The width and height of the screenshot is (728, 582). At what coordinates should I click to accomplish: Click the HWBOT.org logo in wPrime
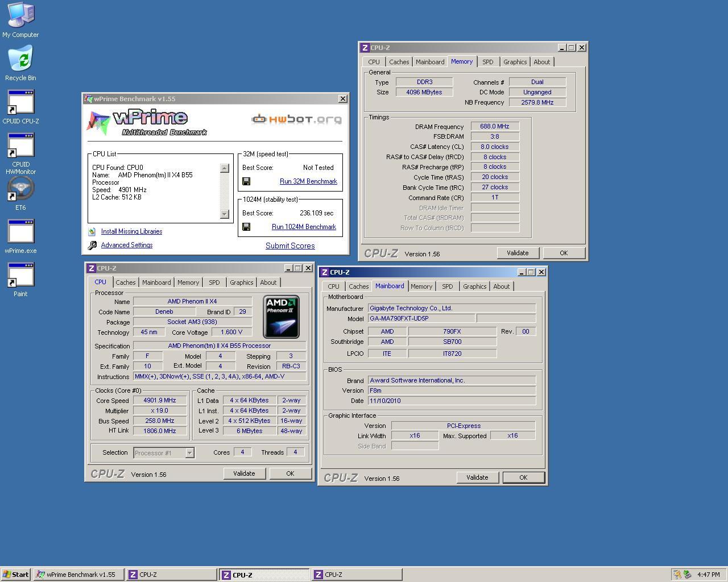296,119
